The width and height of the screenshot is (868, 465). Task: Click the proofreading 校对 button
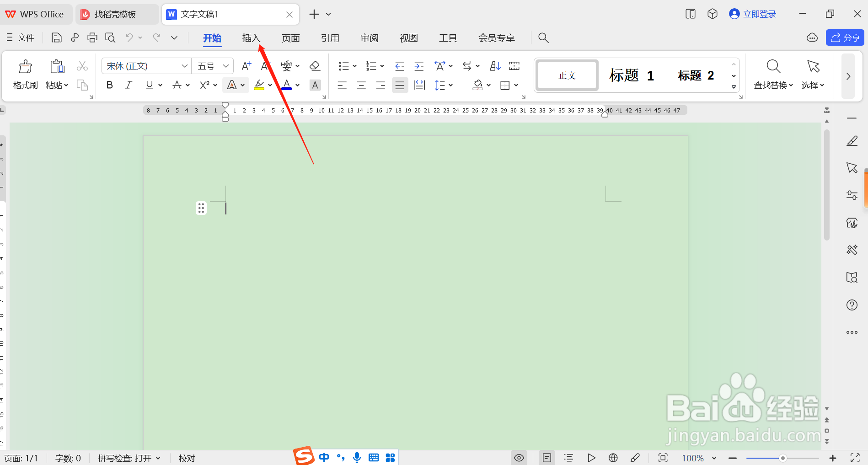[x=187, y=458]
